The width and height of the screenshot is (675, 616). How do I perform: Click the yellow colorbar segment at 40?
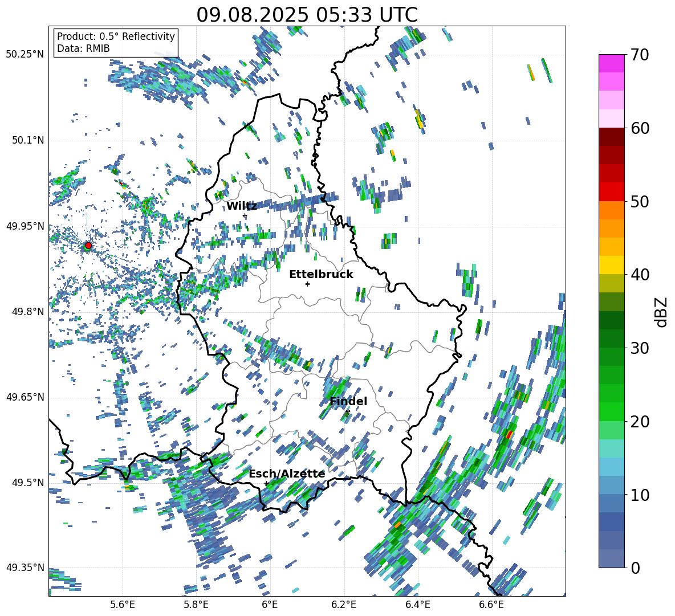(x=611, y=265)
